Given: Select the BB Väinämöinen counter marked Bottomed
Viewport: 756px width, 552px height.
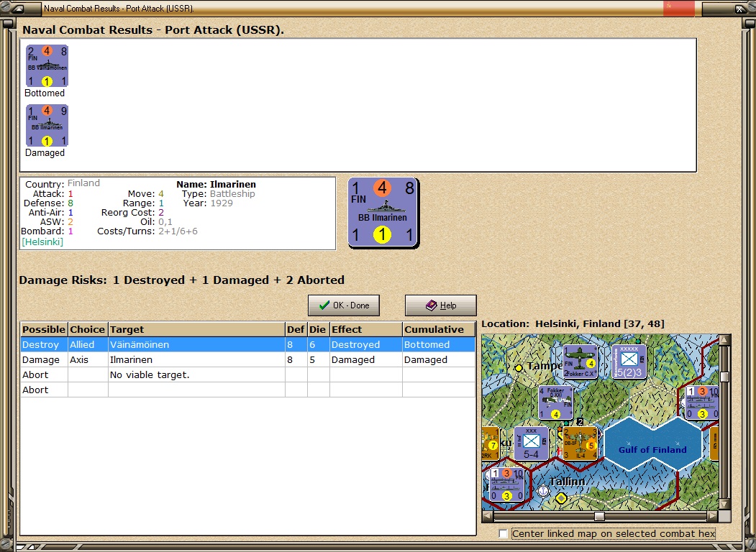Looking at the screenshot, I should tap(47, 65).
